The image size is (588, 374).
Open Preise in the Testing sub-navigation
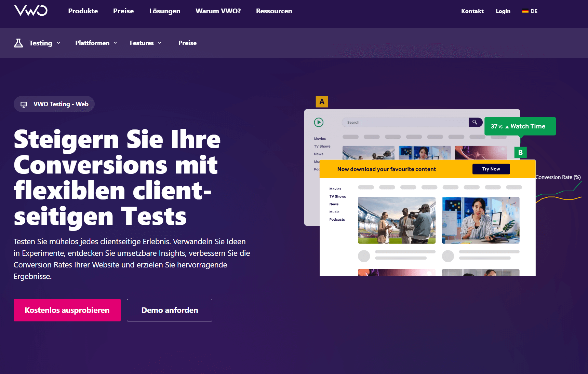pyautogui.click(x=187, y=43)
